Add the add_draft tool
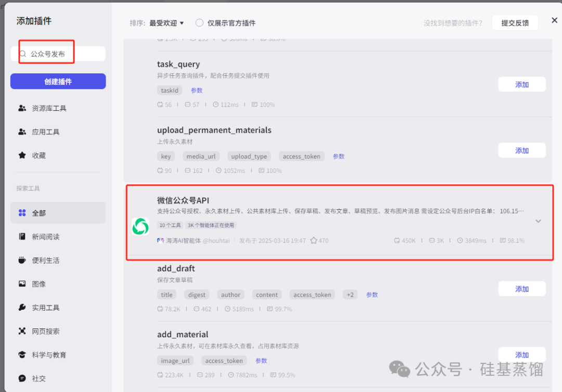 (x=522, y=289)
